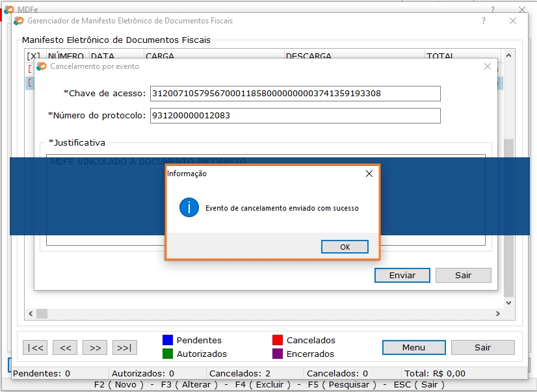Screen dimensions: 537x392
Task: Go to next record with >> button
Action: [x=95, y=348]
